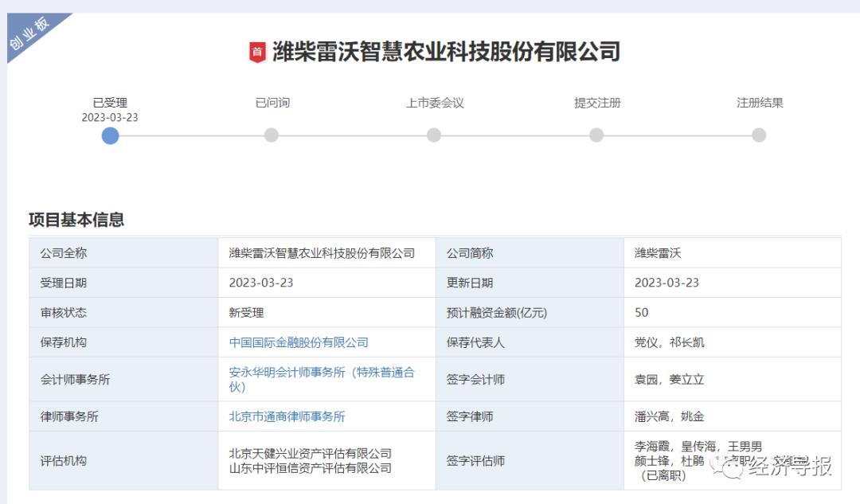Click the 保荐代表人 label cell
This screenshot has width=860, height=504.
pos(530,342)
